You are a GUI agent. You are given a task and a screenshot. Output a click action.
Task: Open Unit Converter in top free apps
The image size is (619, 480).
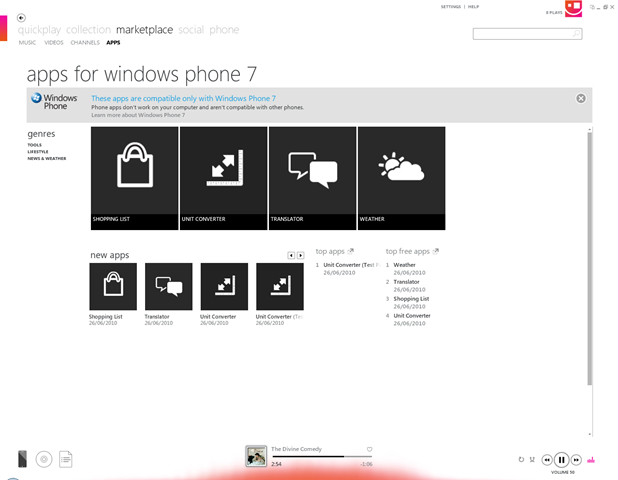click(x=412, y=316)
